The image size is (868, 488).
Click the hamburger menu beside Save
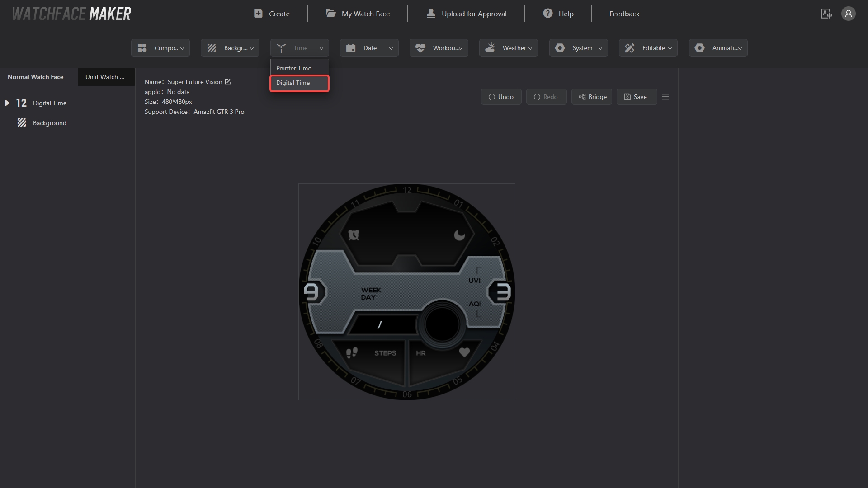pos(665,97)
